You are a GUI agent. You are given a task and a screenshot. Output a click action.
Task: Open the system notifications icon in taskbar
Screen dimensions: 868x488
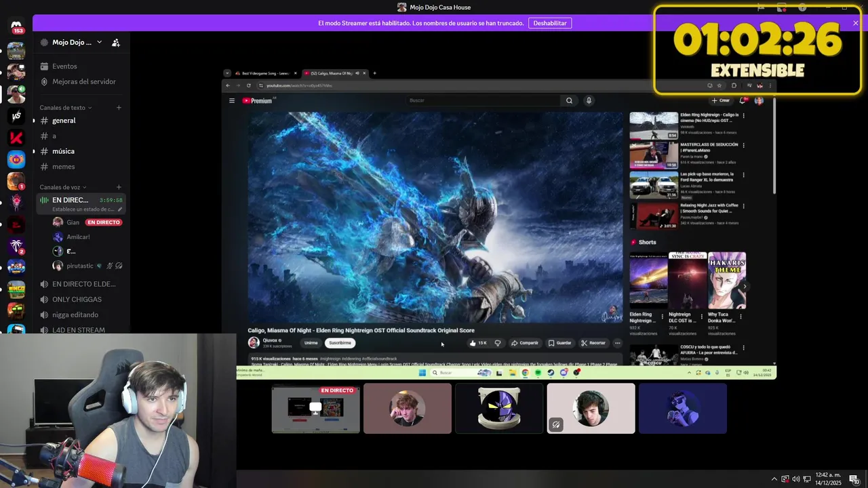[854, 479]
